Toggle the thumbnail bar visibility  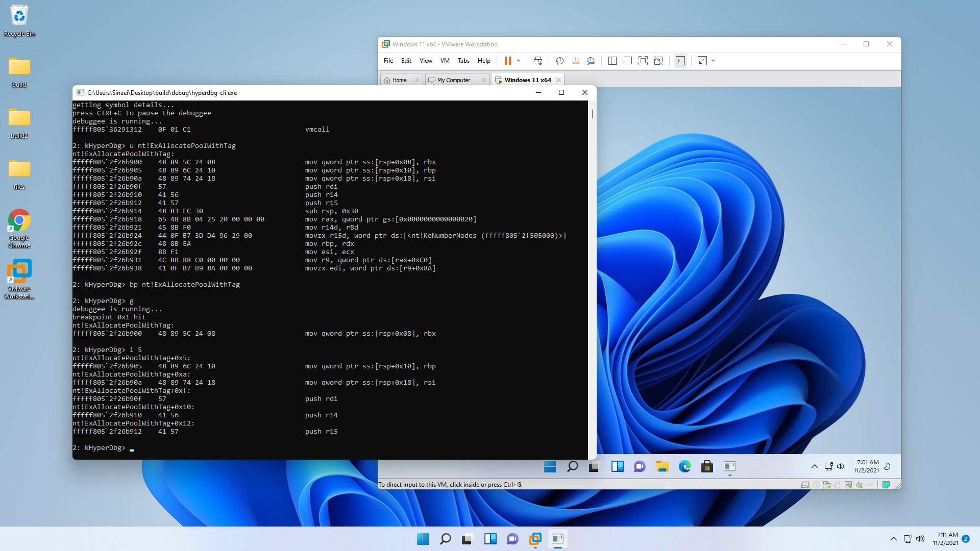627,61
